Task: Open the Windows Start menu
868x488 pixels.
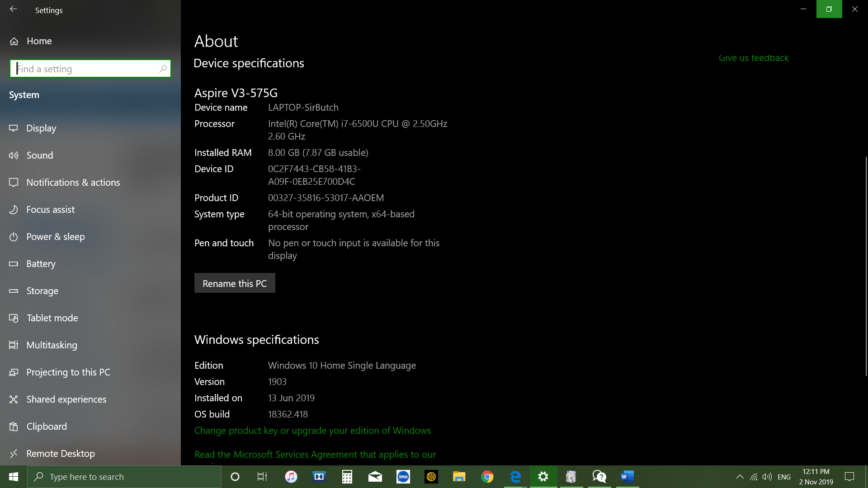Action: pos(13,477)
